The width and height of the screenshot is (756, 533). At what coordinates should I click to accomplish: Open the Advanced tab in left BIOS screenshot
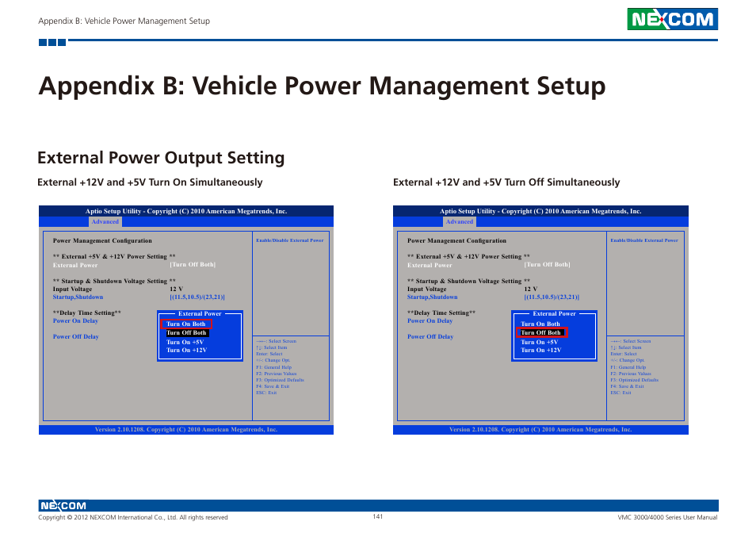tap(105, 221)
